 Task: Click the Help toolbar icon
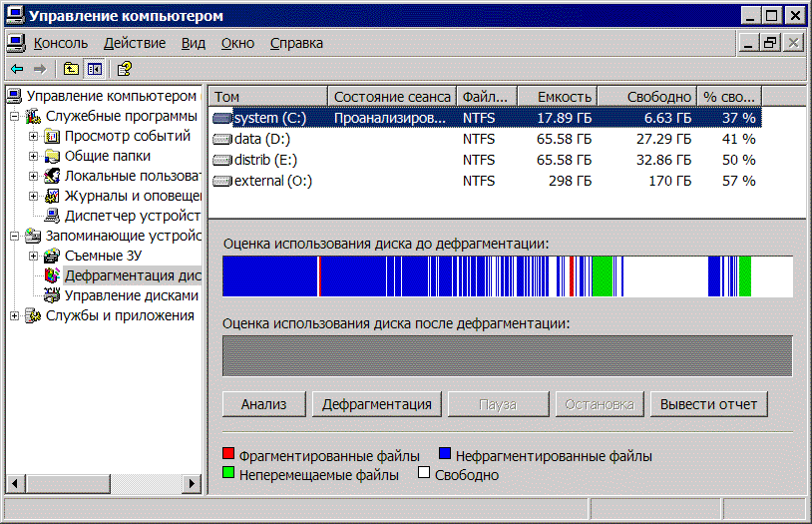(x=125, y=69)
